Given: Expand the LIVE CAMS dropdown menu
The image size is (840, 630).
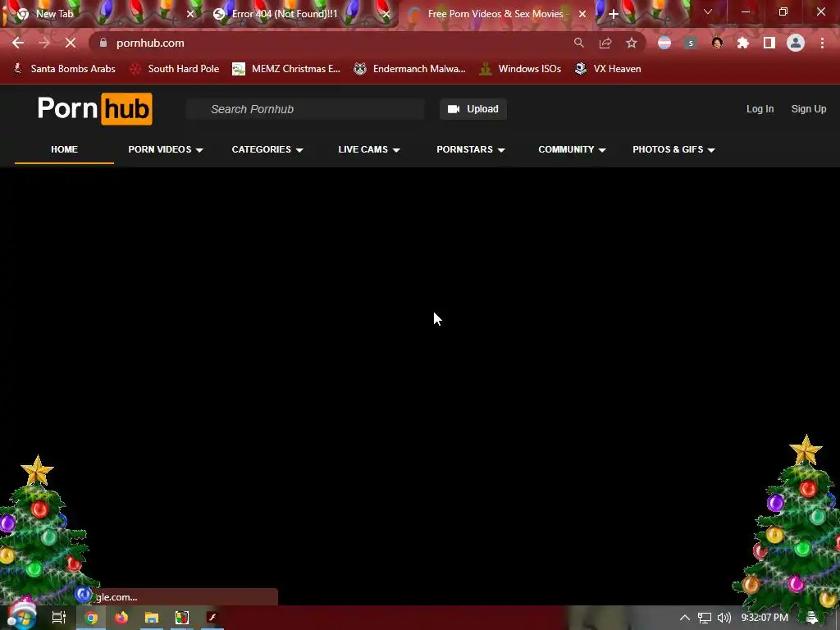Looking at the screenshot, I should 369,149.
